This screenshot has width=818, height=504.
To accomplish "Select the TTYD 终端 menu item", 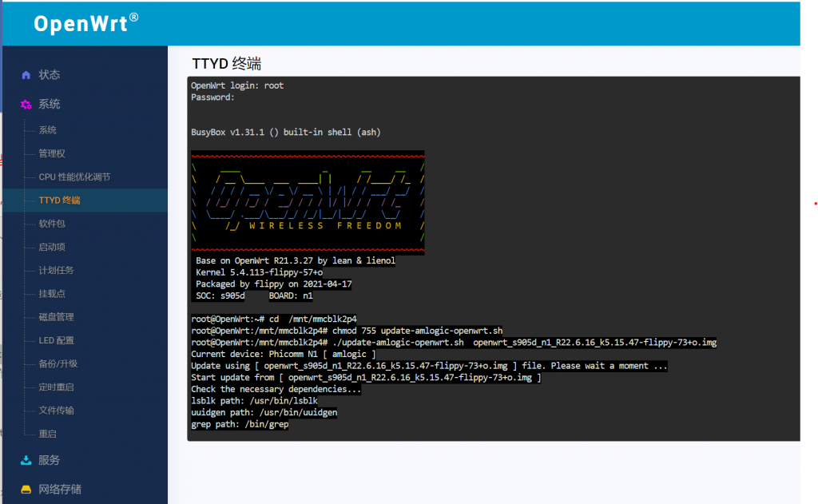I will [60, 200].
